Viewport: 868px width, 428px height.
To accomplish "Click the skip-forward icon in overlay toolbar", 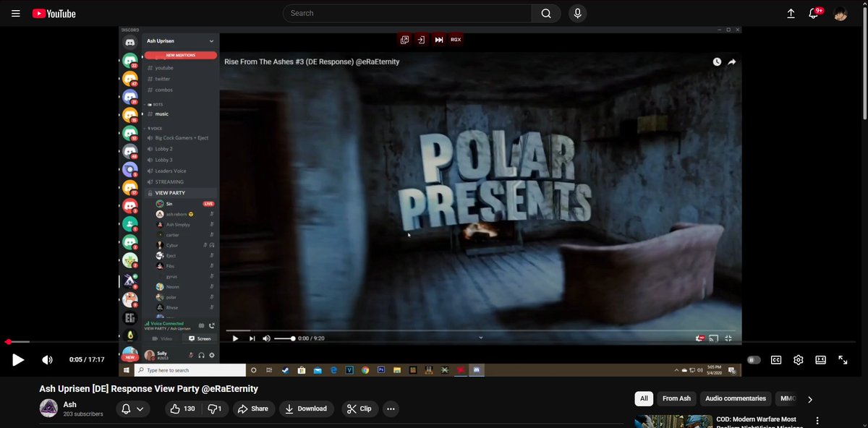I will pos(438,40).
